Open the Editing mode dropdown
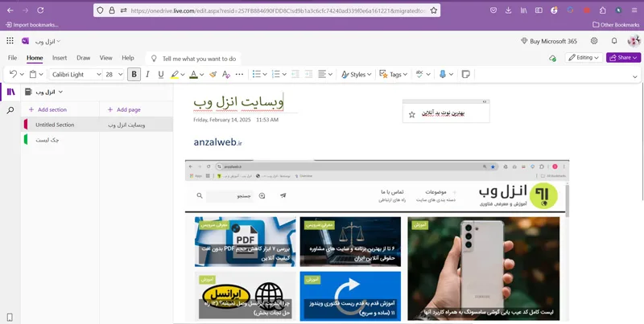The width and height of the screenshot is (644, 324). (x=584, y=58)
